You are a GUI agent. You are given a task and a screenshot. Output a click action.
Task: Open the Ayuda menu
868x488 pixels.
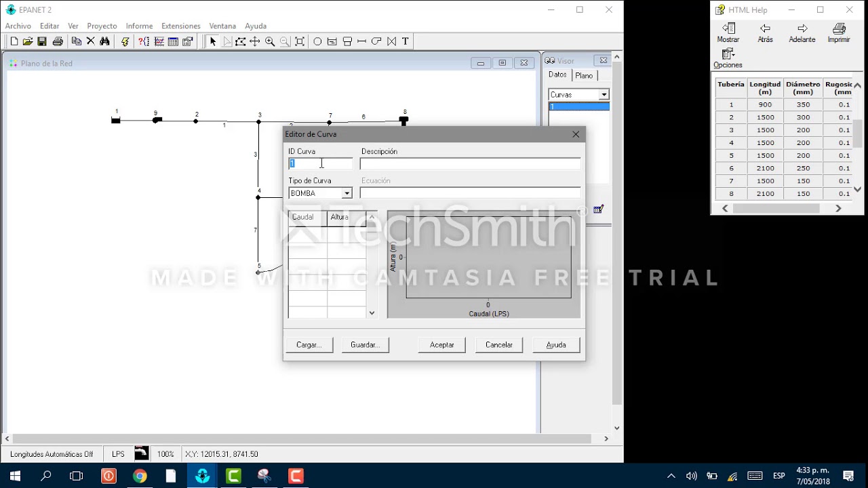coord(256,26)
